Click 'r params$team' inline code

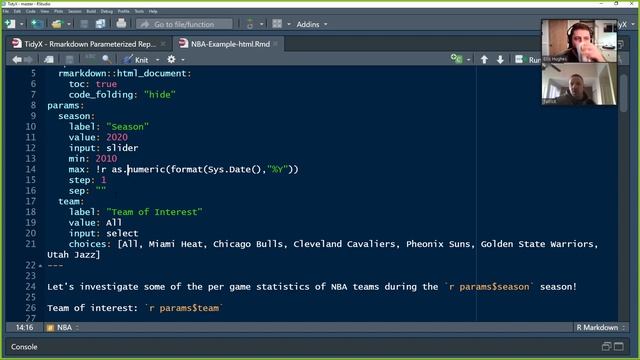coord(185,308)
